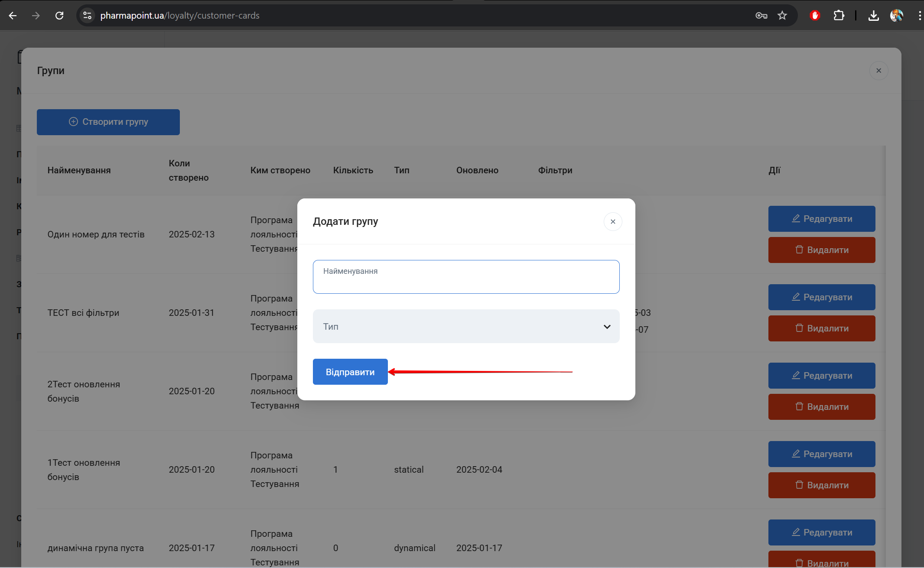This screenshot has height=568, width=924.
Task: Open site information icon in address bar
Action: pyautogui.click(x=88, y=16)
